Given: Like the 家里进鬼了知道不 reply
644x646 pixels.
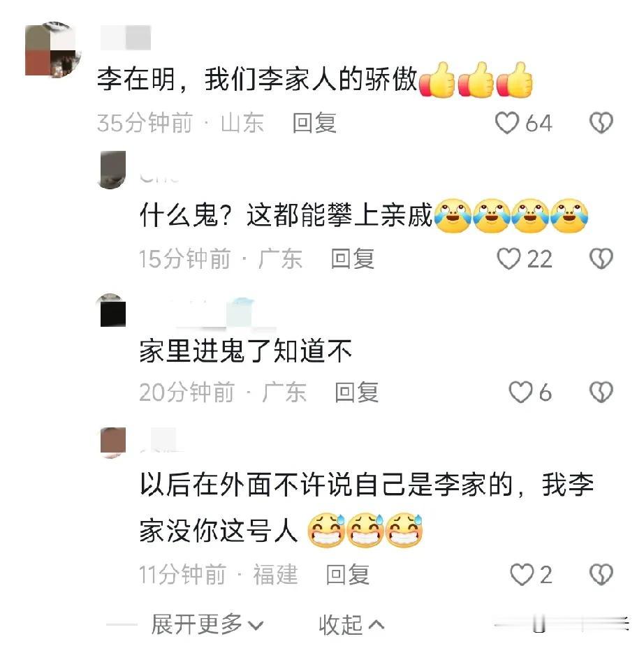Looking at the screenshot, I should 520,392.
